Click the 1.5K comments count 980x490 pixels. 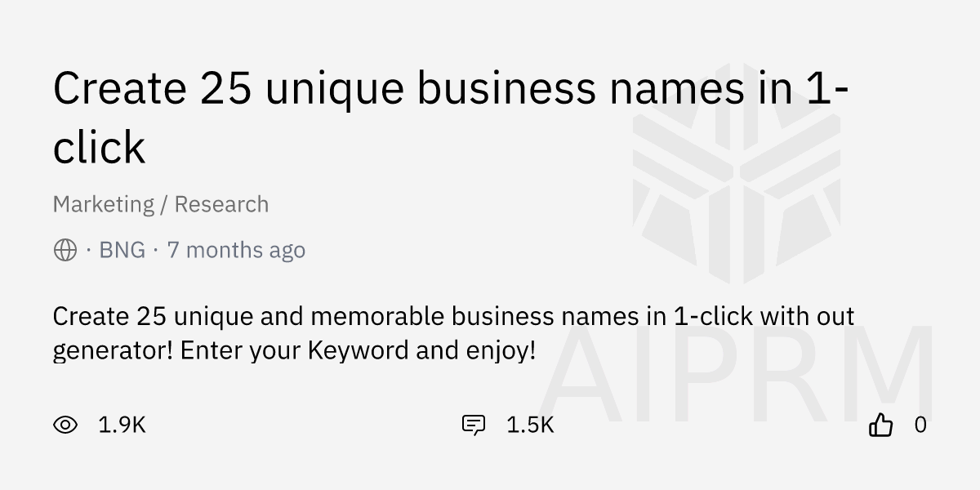(x=530, y=425)
